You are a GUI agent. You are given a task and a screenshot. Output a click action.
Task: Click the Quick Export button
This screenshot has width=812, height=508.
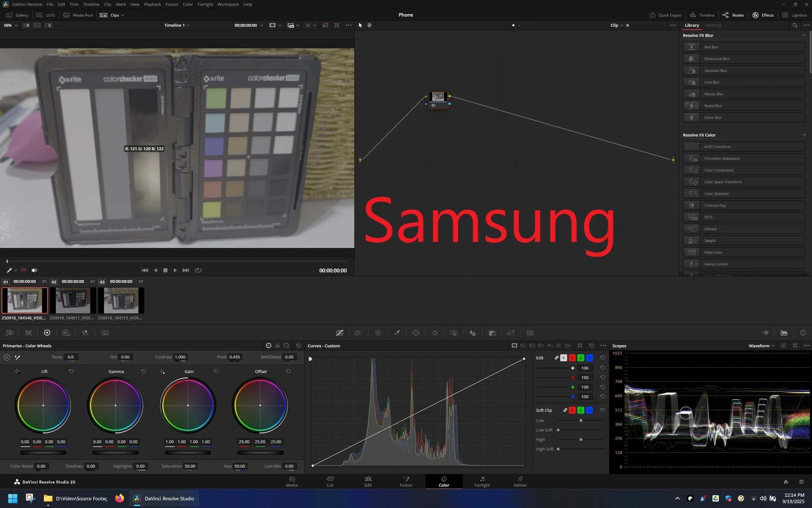pos(665,15)
